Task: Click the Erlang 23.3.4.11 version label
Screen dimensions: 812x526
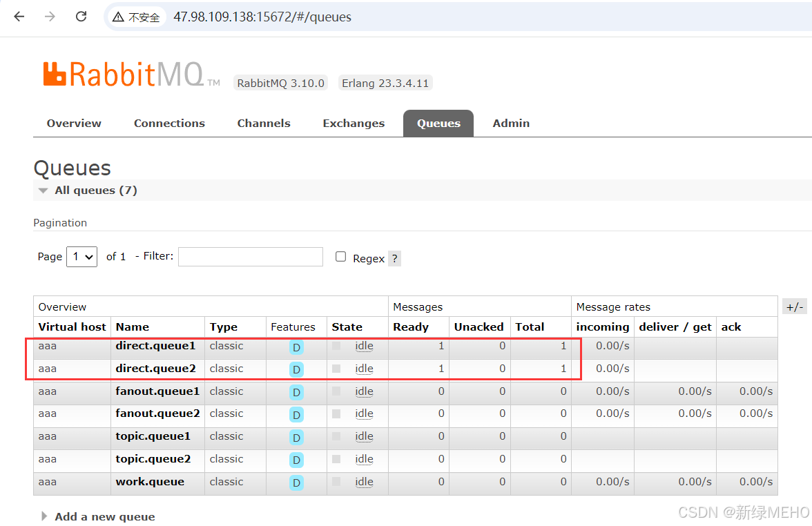Action: 385,83
